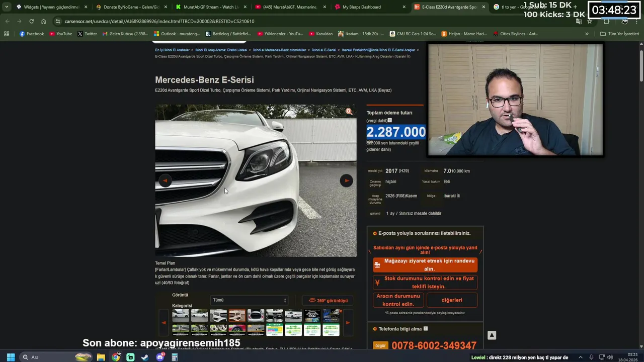The width and height of the screenshot is (644, 362).
Task: Click the highlighted price 2.287.000
Action: point(396,132)
